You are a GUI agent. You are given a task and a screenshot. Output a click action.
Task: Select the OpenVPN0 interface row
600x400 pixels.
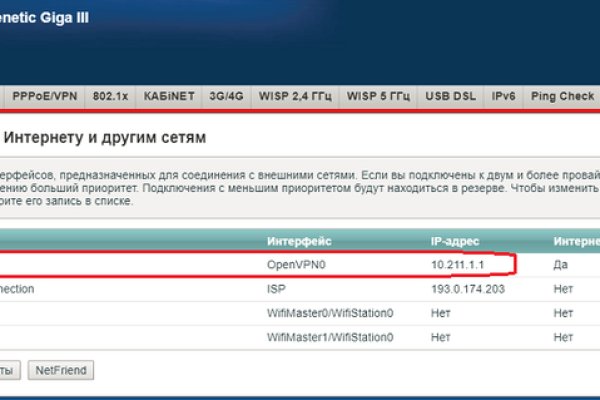coord(297,264)
